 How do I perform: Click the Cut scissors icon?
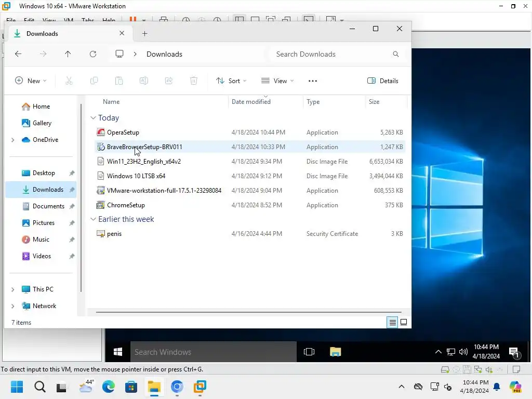click(69, 81)
